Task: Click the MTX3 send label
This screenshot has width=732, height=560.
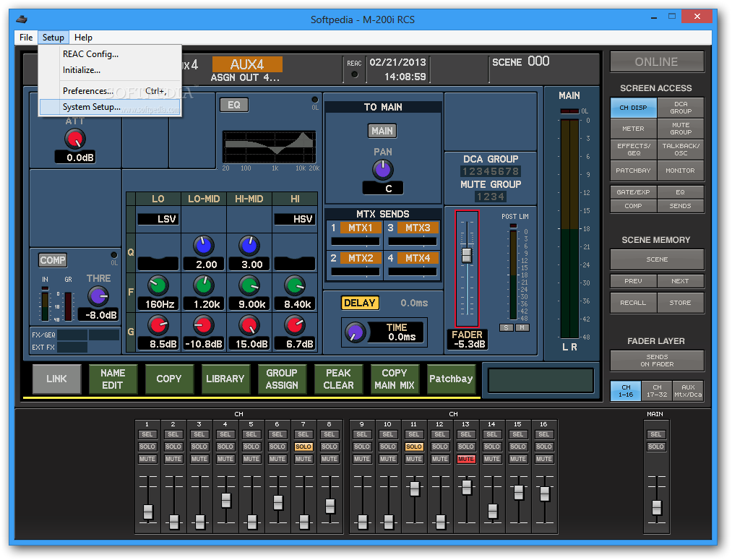Action: [x=418, y=228]
